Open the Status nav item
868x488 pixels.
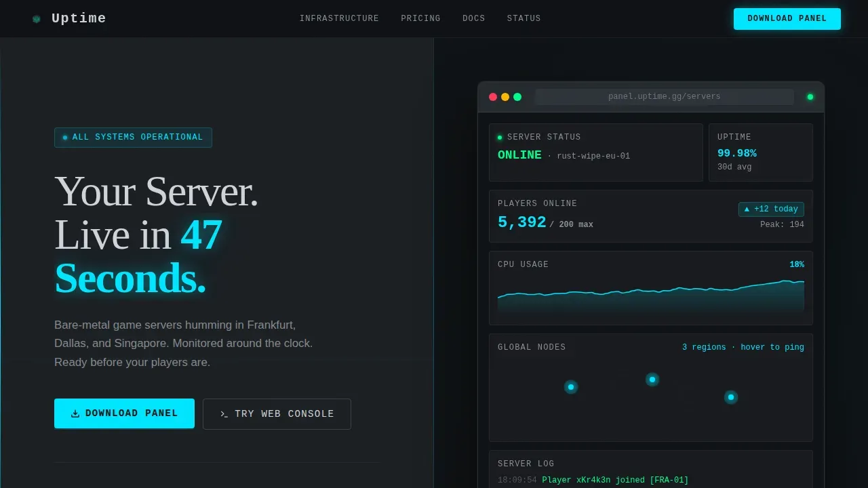[524, 18]
